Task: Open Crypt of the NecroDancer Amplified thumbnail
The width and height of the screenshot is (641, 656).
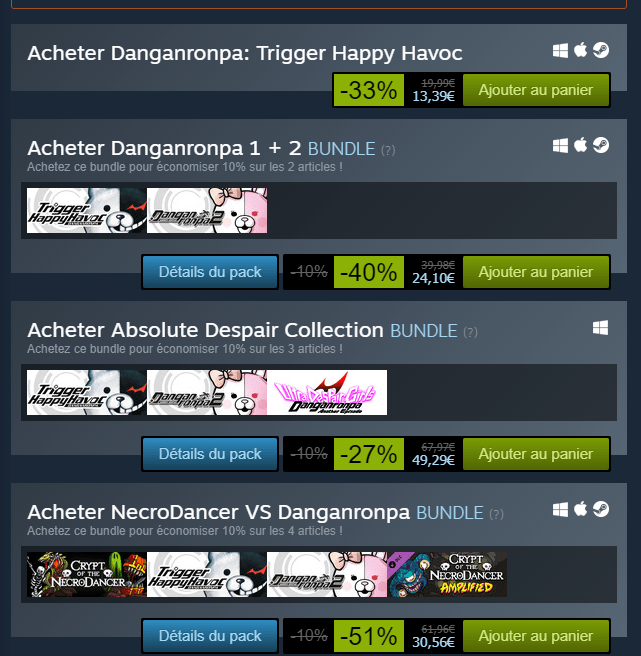Action: pyautogui.click(x=447, y=574)
